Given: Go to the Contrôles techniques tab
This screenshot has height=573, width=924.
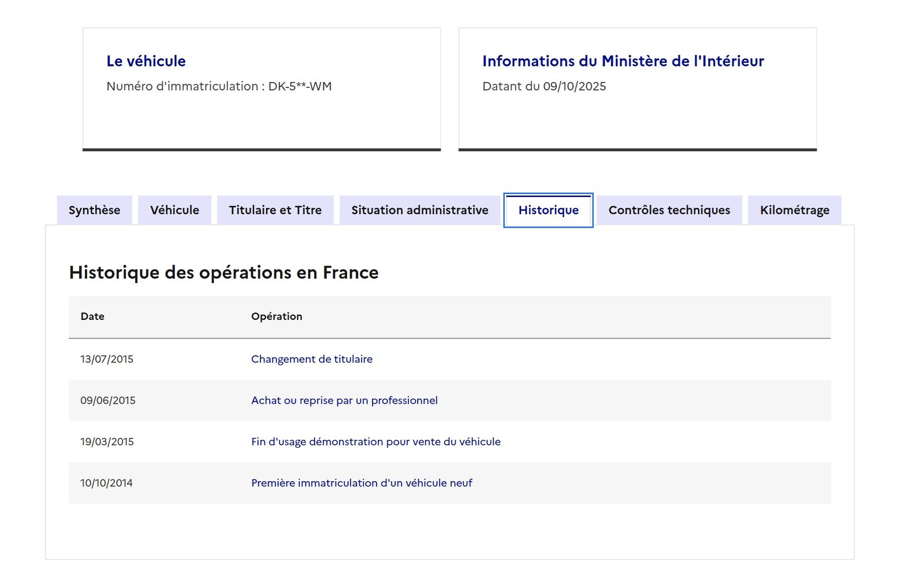Looking at the screenshot, I should point(669,210).
